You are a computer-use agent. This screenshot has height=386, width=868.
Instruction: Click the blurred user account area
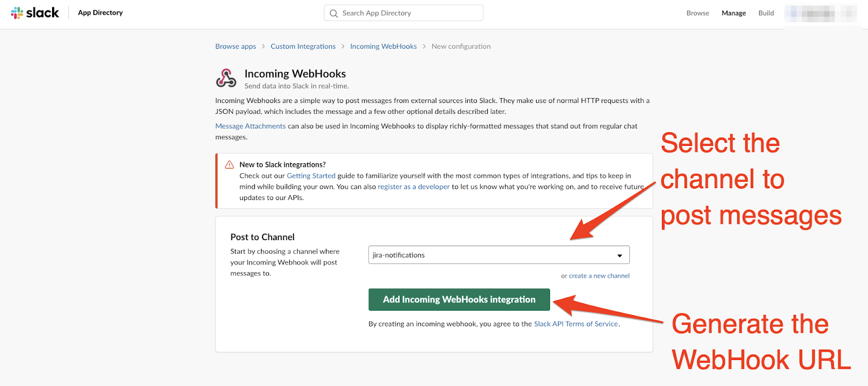820,13
